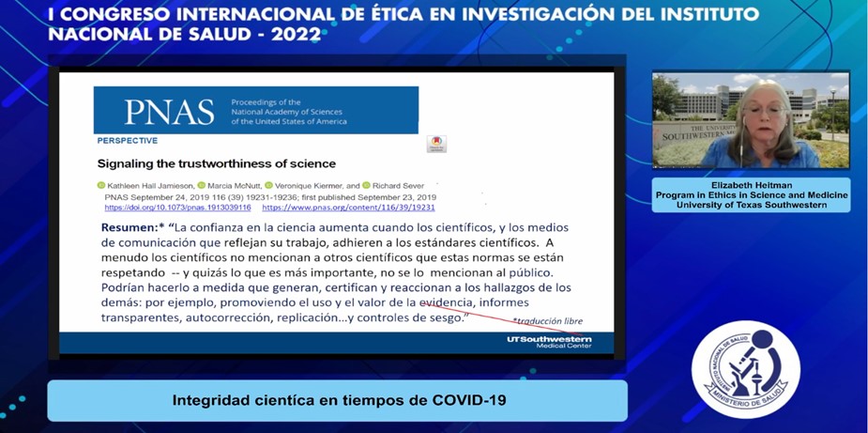Open the doi.org/10.1073/pnas.1913039116 link
This screenshot has height=433, width=868.
click(x=177, y=208)
